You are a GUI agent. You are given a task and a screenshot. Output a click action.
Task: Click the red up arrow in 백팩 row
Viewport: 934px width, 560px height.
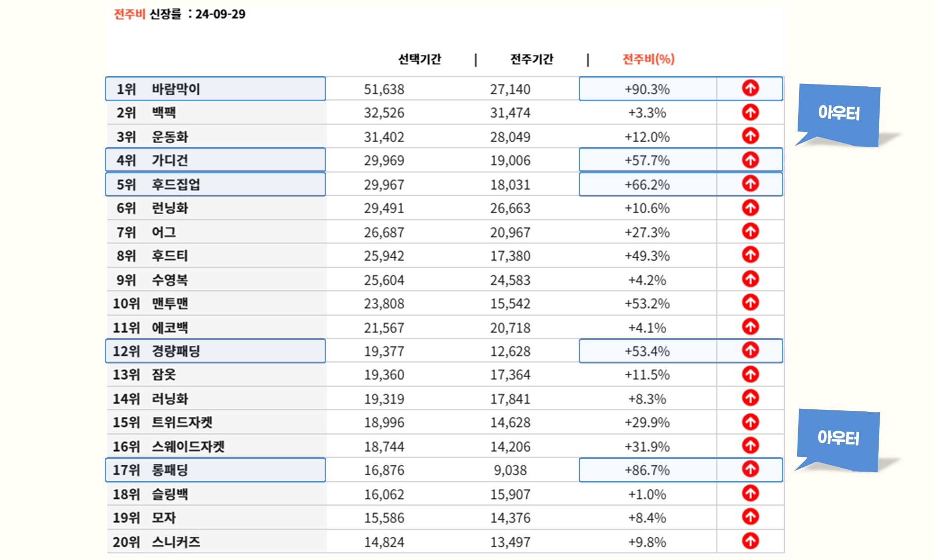point(750,113)
